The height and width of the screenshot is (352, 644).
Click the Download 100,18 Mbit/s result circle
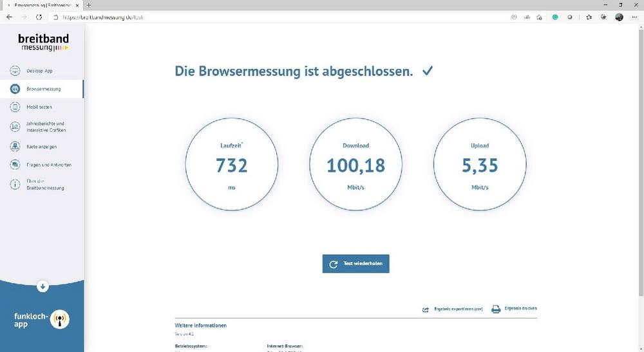pyautogui.click(x=355, y=164)
